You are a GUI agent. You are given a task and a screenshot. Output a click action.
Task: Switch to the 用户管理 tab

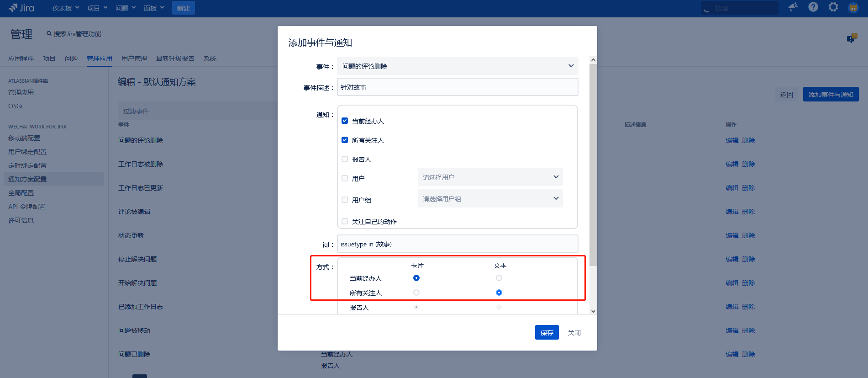pyautogui.click(x=134, y=59)
